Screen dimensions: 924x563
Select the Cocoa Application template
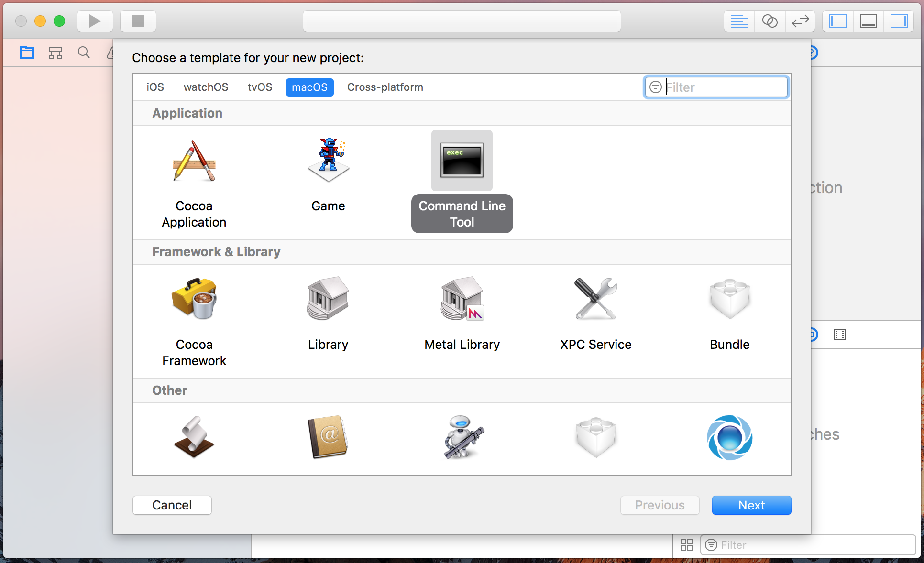(x=194, y=183)
